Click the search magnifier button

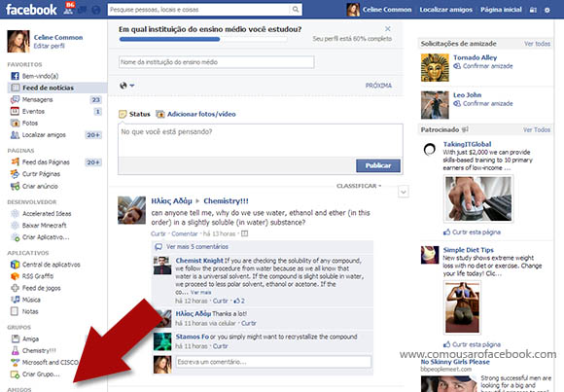tap(296, 10)
